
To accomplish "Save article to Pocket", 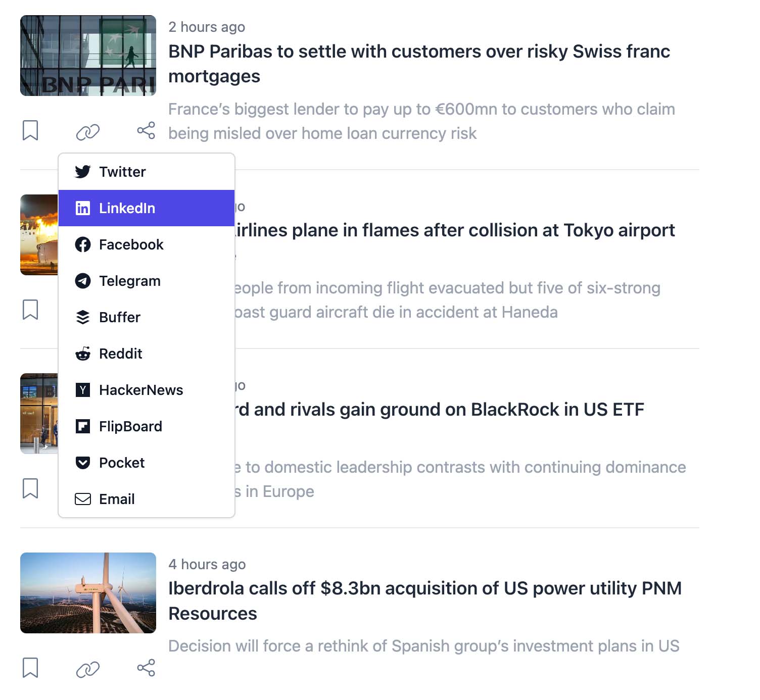I will (147, 463).
